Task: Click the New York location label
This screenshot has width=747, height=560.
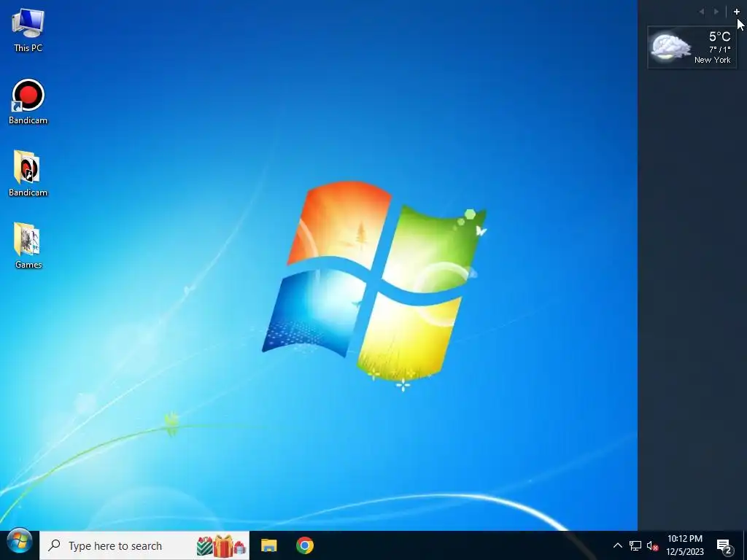Action: pos(712,60)
